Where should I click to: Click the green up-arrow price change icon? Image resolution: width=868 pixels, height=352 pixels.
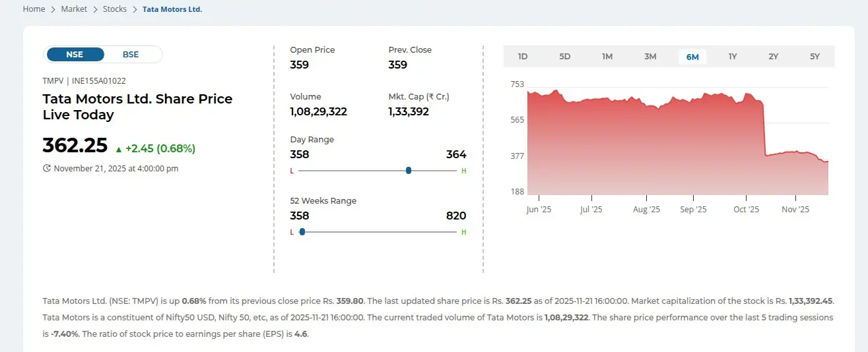[119, 149]
